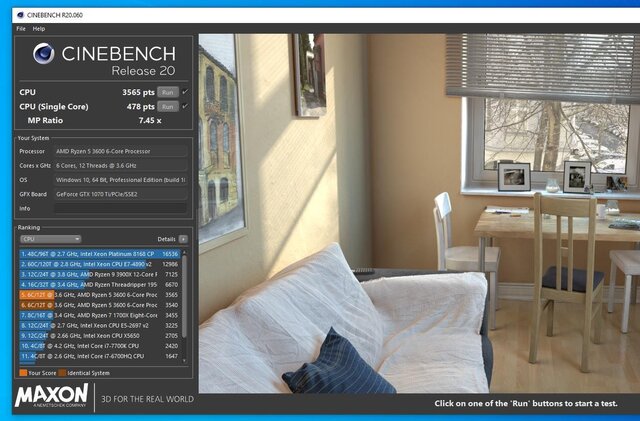Click the Cinebench title bar app icon
The image size is (640, 421).
coord(20,15)
